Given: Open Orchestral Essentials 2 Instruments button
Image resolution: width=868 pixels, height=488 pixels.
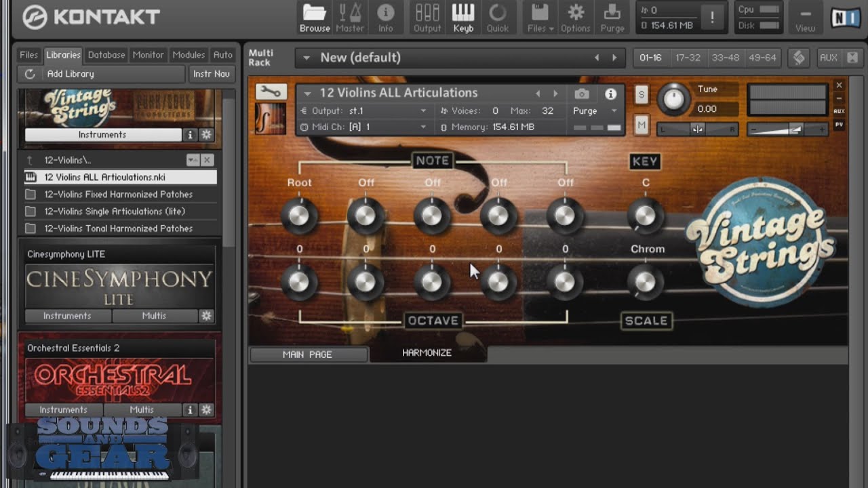Looking at the screenshot, I should [63, 409].
